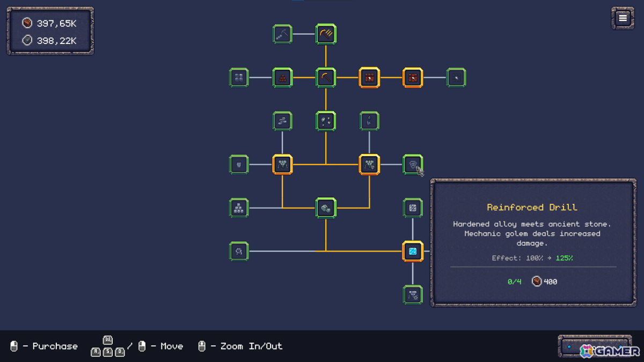644x362 pixels.
Task: Select the brown ore pile pyramid node
Action: coord(282,78)
